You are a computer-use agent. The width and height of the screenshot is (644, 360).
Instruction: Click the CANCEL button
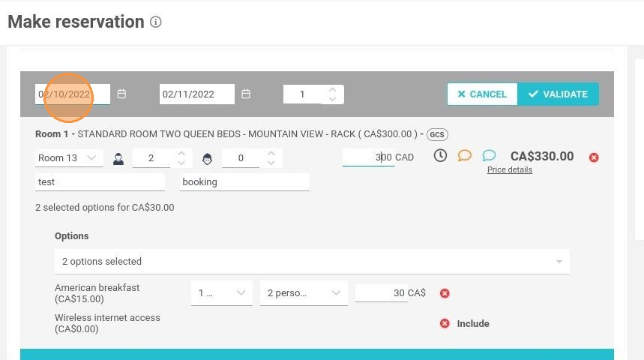(x=483, y=94)
